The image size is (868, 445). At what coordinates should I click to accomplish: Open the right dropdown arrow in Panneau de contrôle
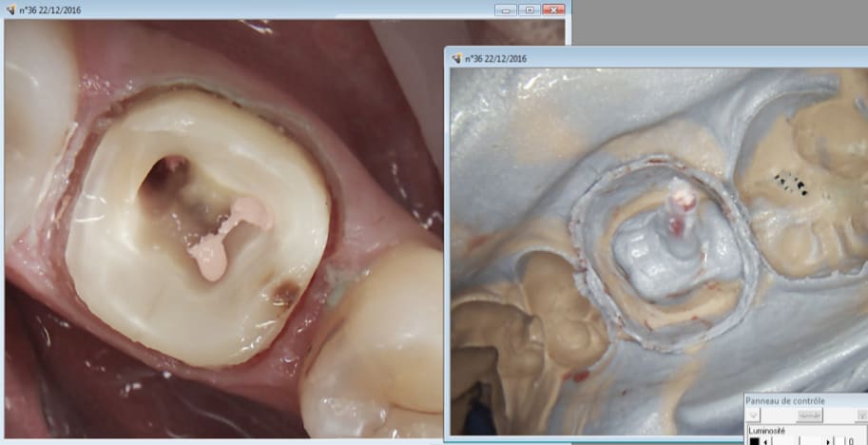861,416
